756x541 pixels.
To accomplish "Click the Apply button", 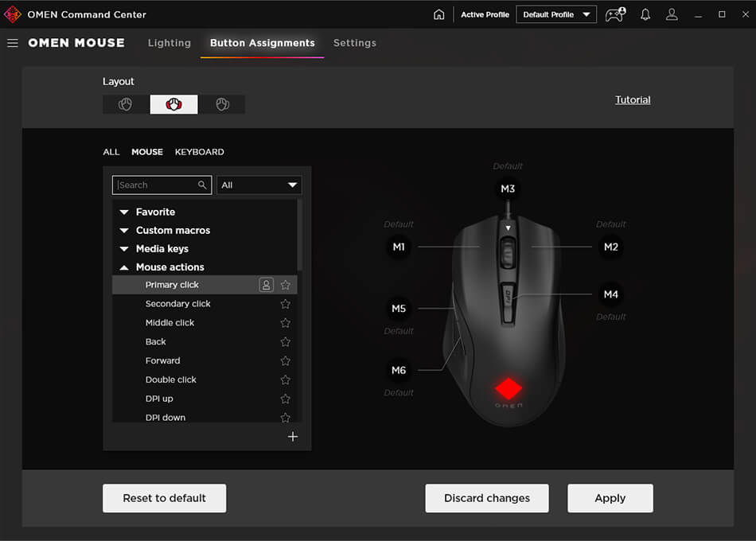I will click(x=610, y=498).
